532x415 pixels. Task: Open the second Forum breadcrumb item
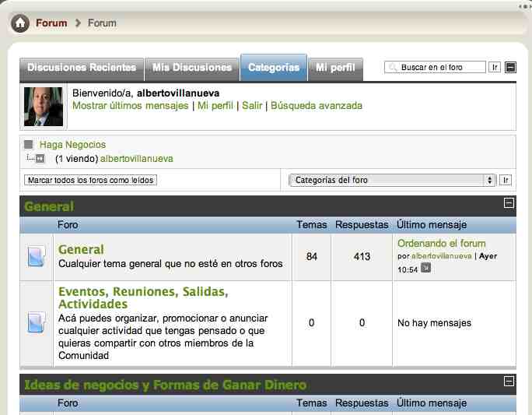coord(102,23)
